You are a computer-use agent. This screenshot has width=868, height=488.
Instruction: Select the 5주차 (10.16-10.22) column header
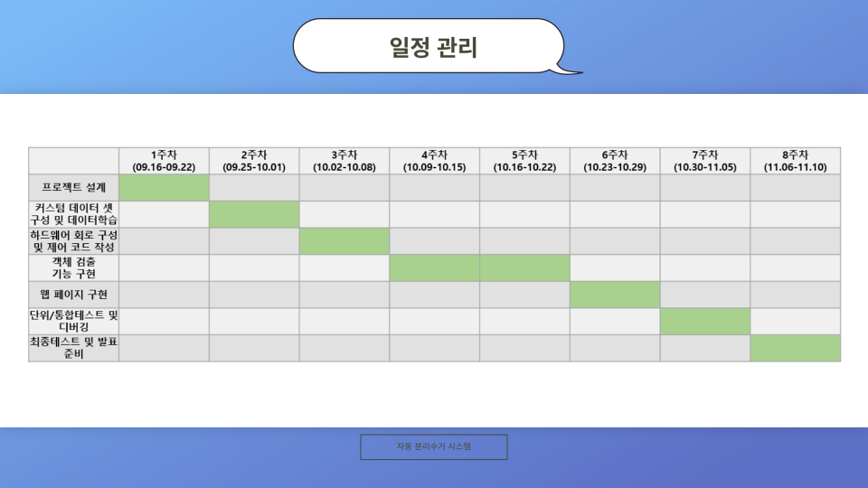[524, 161]
